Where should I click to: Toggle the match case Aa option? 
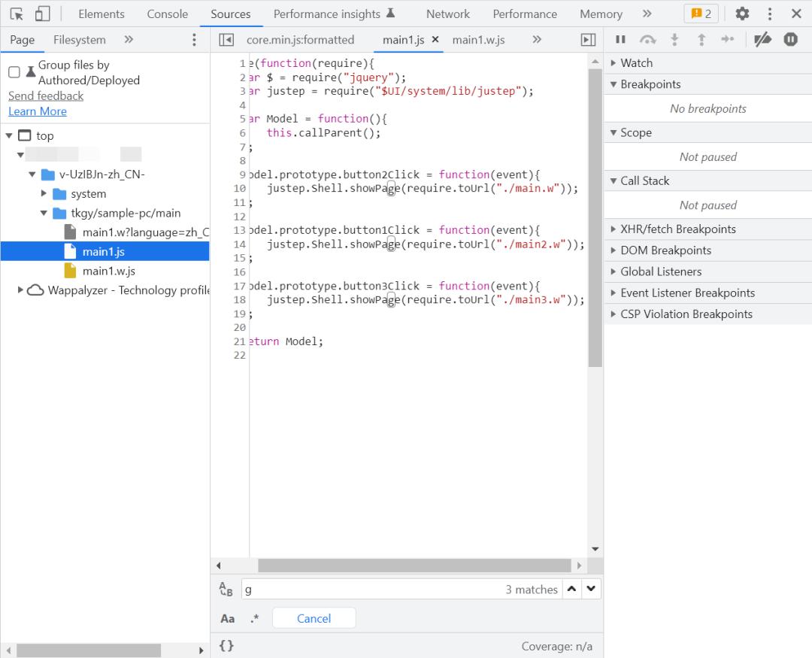point(227,618)
